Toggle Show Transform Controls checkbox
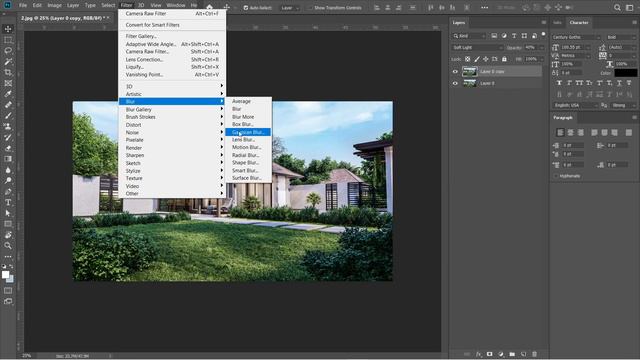This screenshot has width=640, height=360. click(309, 7)
